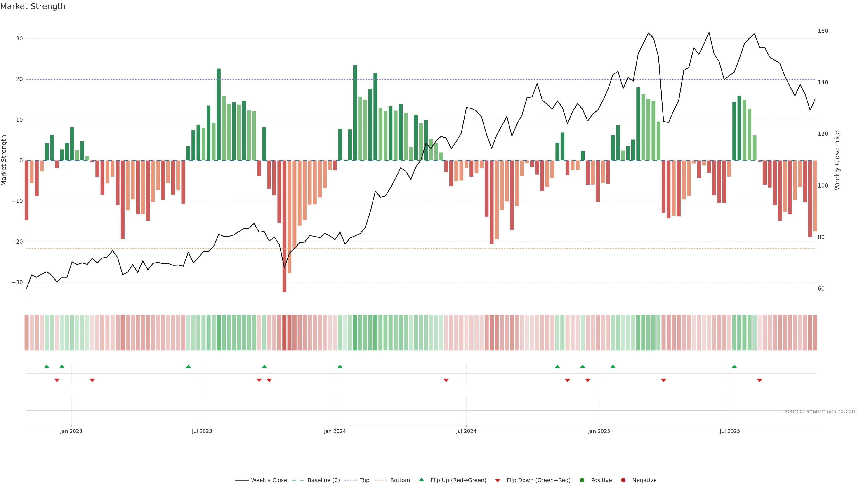Click the Jan 2024 x-axis label
This screenshot has height=488, width=868.
335,431
